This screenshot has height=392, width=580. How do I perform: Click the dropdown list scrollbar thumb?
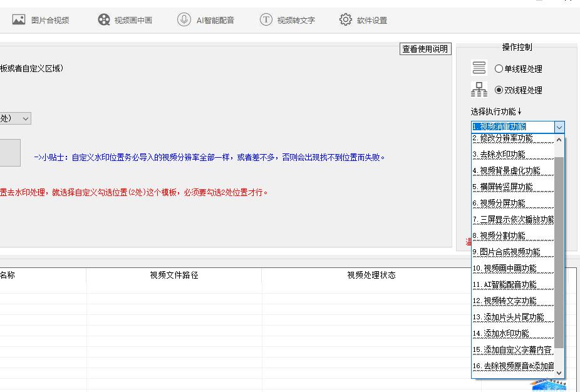pos(559,252)
